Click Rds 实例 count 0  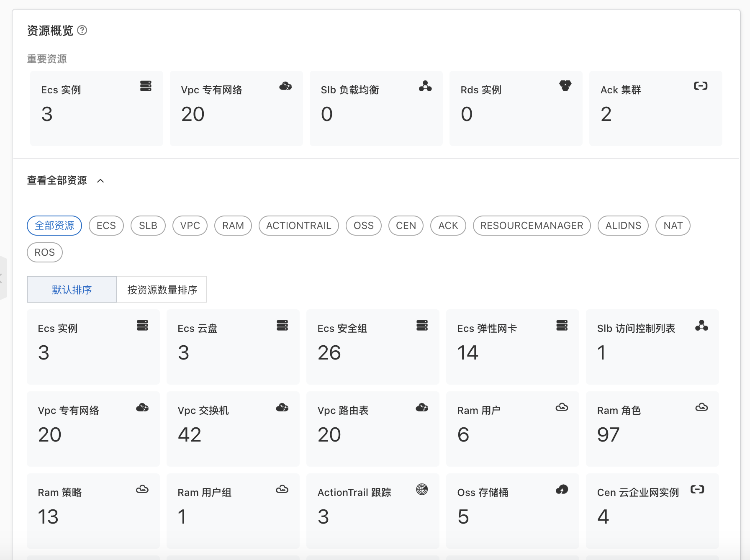click(x=467, y=114)
